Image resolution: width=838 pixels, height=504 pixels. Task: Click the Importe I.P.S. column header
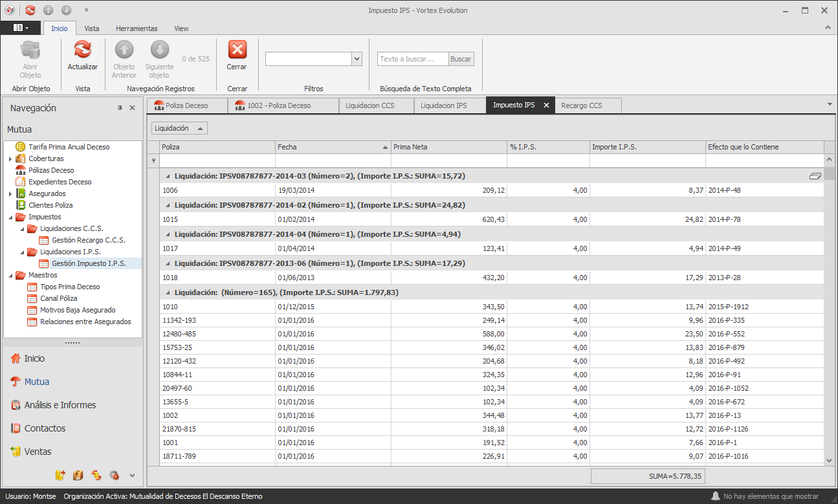[648, 147]
